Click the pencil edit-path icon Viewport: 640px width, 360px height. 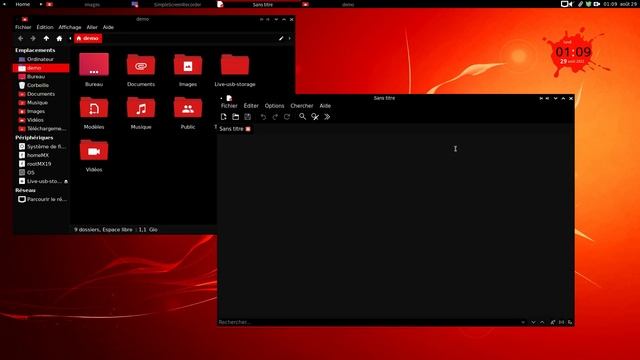281,38
